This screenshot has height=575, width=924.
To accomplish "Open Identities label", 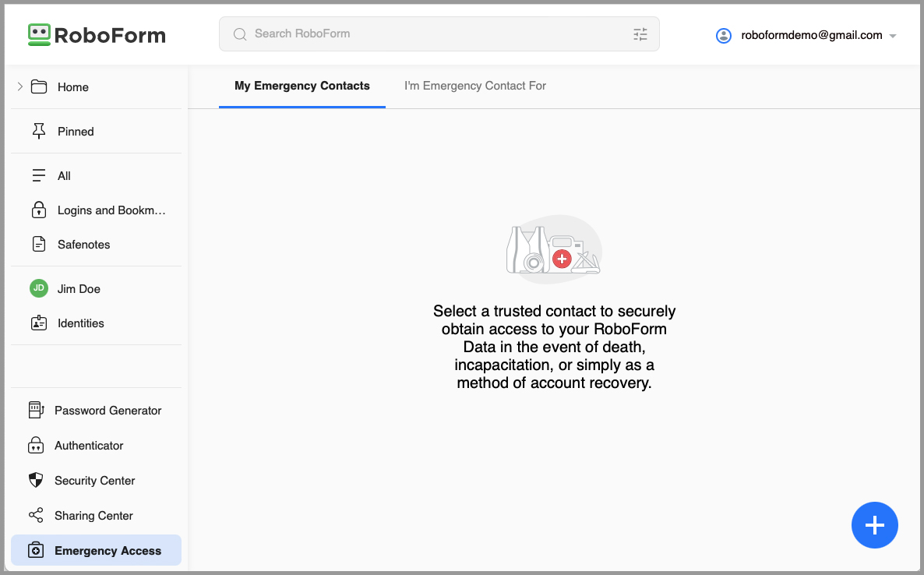I will pos(81,323).
